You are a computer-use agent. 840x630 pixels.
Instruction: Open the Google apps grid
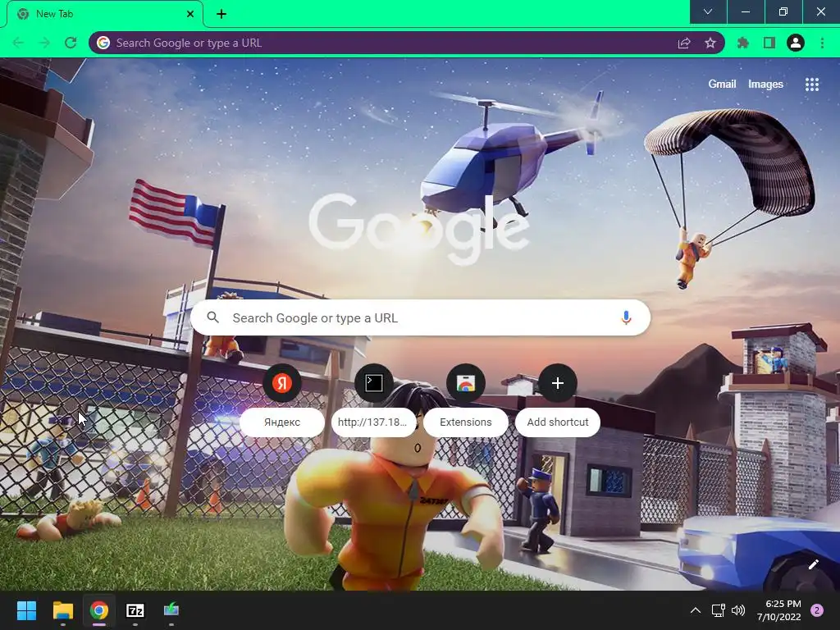coord(812,84)
